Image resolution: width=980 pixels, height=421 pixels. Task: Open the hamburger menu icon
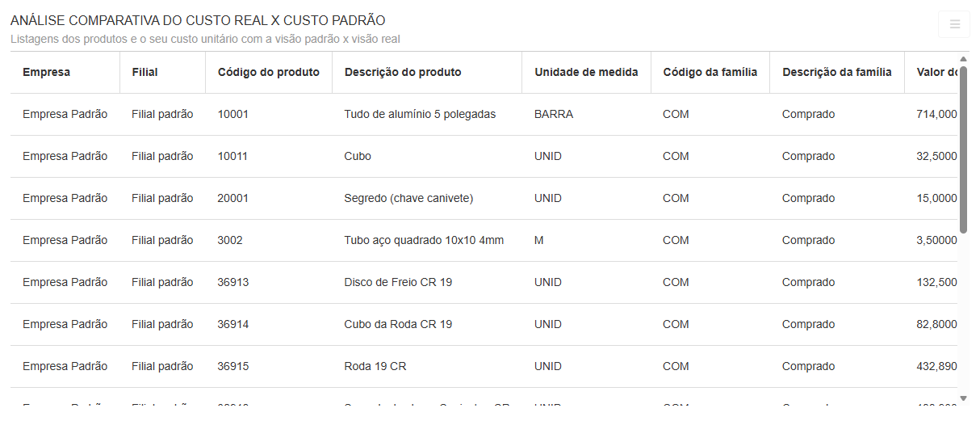click(x=954, y=24)
